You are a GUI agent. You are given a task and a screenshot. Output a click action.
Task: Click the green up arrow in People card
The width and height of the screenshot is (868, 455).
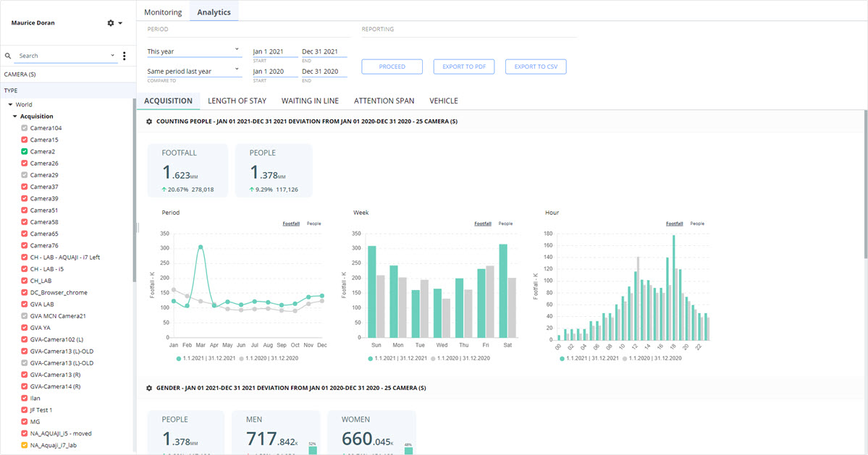pyautogui.click(x=252, y=190)
